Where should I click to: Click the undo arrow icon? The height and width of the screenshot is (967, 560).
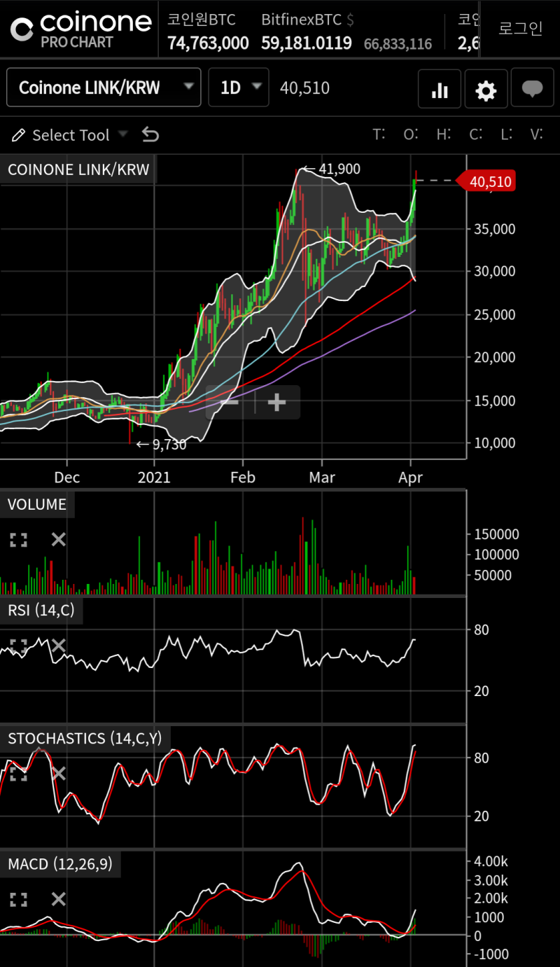(150, 134)
